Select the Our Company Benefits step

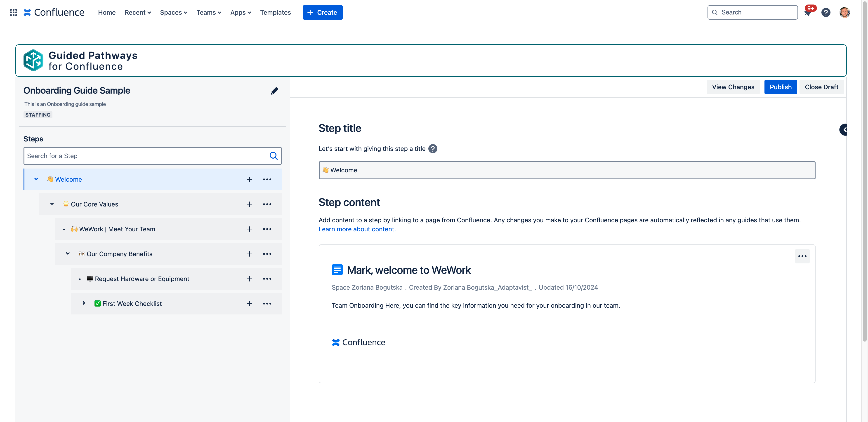168,254
